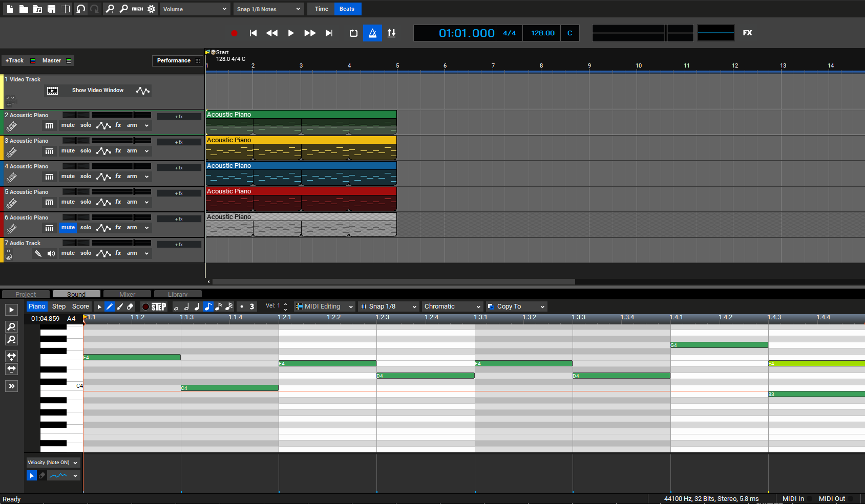Switch to Score editor view
Viewport: 865px width, 504px height.
click(80, 306)
